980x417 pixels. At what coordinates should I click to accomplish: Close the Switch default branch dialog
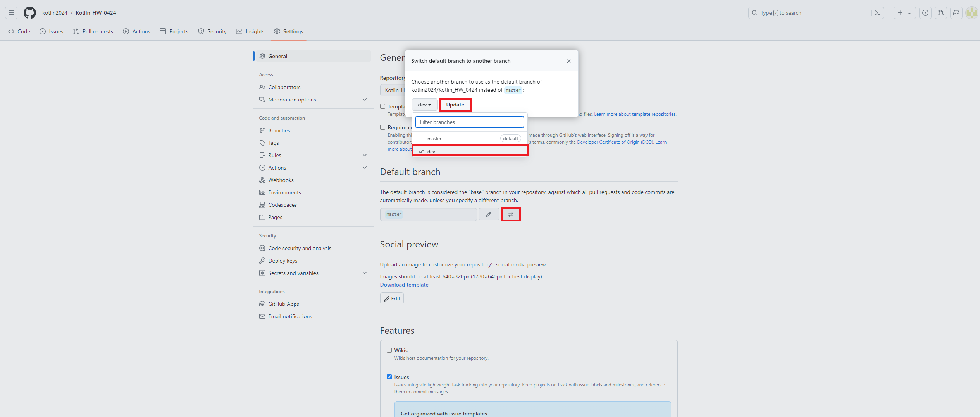569,61
